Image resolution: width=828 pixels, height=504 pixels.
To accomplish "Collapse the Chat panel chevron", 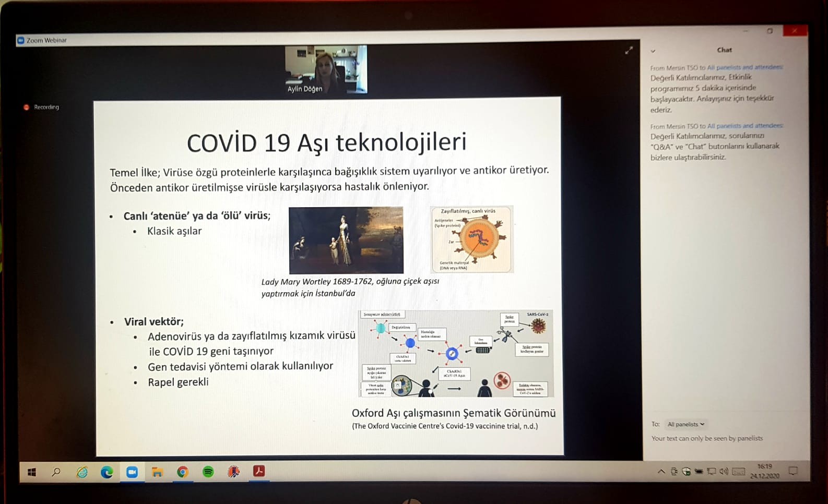I will (x=653, y=51).
